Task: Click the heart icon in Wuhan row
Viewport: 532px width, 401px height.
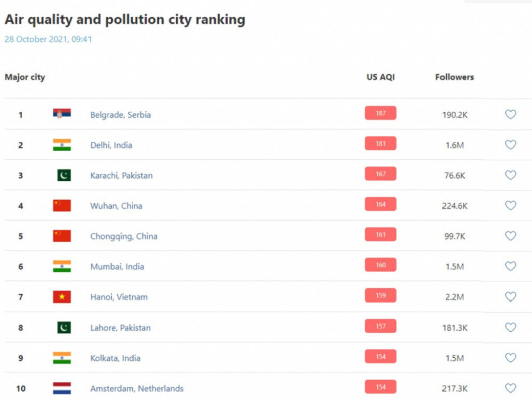Action: point(510,205)
